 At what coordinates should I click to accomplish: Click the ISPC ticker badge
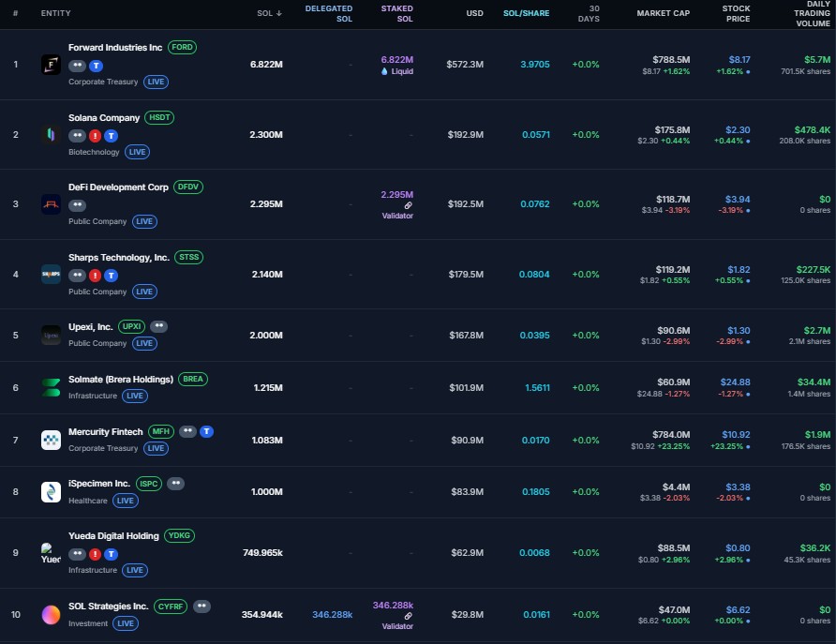tap(149, 484)
